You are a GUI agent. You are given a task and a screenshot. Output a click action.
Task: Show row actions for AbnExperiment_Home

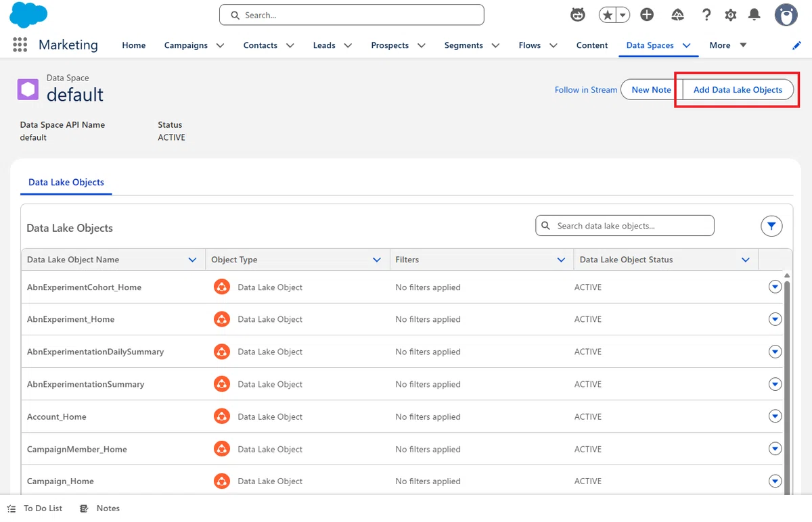pyautogui.click(x=775, y=319)
